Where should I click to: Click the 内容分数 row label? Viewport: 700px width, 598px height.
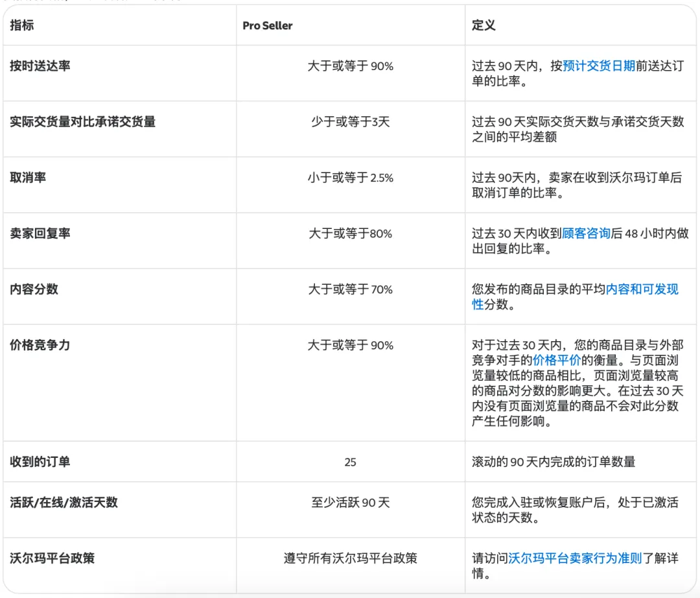(x=34, y=289)
